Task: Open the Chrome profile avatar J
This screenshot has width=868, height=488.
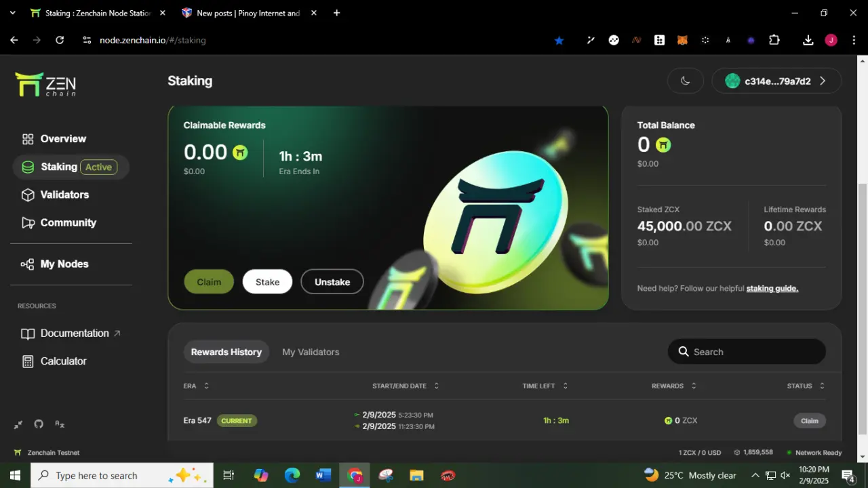Action: 831,40
